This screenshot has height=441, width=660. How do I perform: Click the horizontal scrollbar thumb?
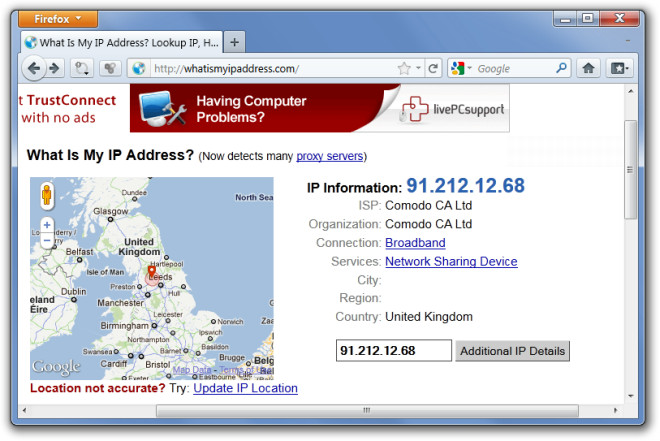(x=367, y=410)
